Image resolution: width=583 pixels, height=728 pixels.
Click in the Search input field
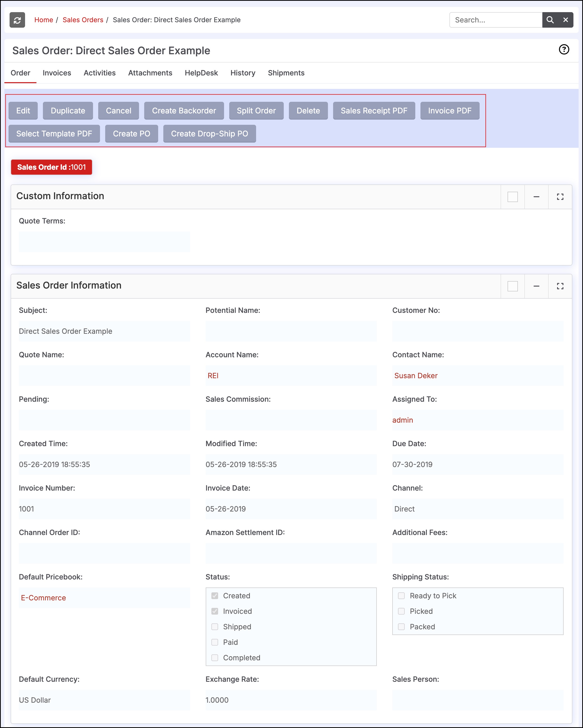pos(496,20)
